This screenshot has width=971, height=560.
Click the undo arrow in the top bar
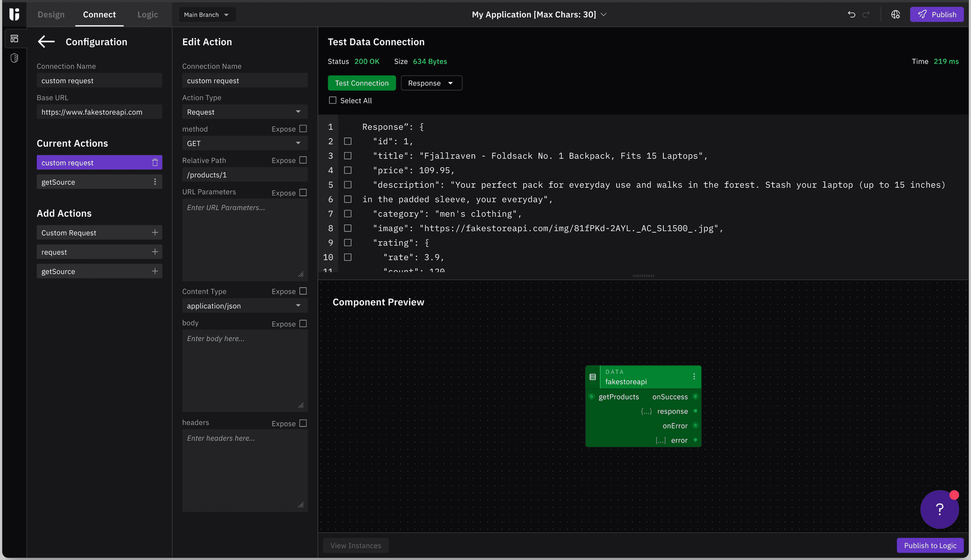coord(851,14)
